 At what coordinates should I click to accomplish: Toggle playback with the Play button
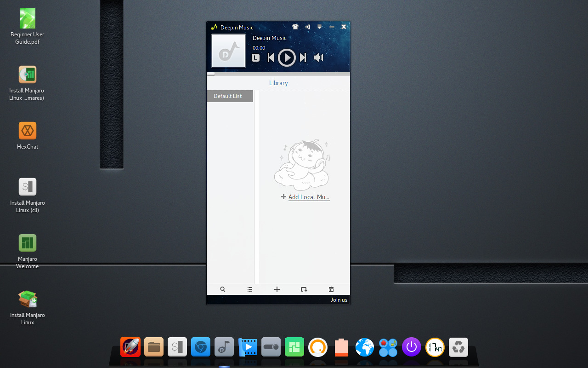(287, 57)
